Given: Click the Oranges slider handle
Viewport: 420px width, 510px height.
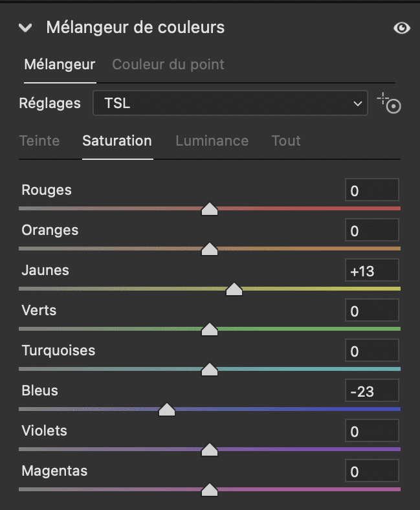Looking at the screenshot, I should click(210, 249).
